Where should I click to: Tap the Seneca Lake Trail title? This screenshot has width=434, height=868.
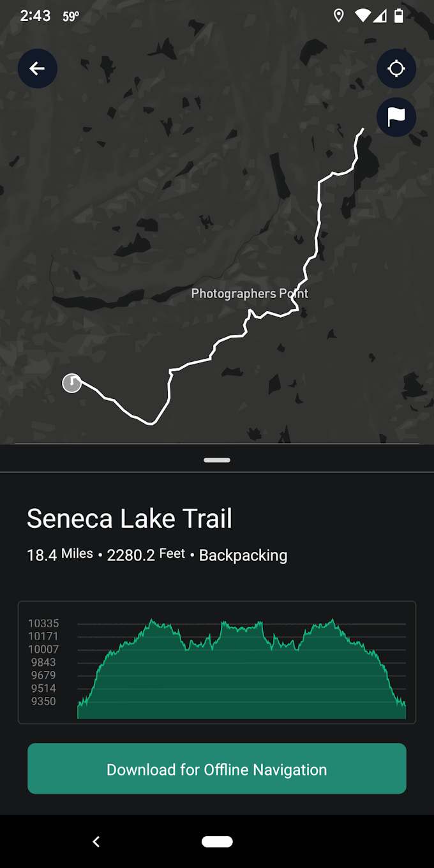click(x=130, y=518)
